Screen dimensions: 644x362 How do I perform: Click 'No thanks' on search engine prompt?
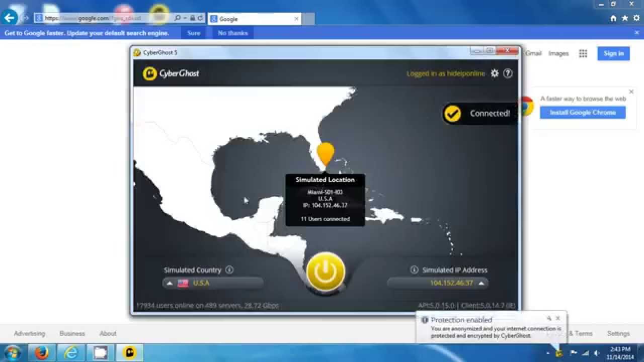tap(233, 33)
